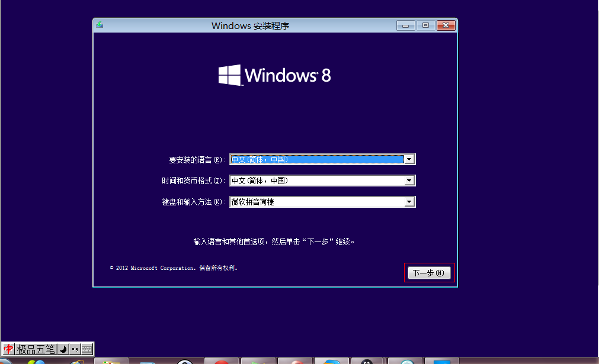Click the 2012 Microsoft Corporation copyright text
Viewport: 599px width, 364px height.
pyautogui.click(x=174, y=268)
